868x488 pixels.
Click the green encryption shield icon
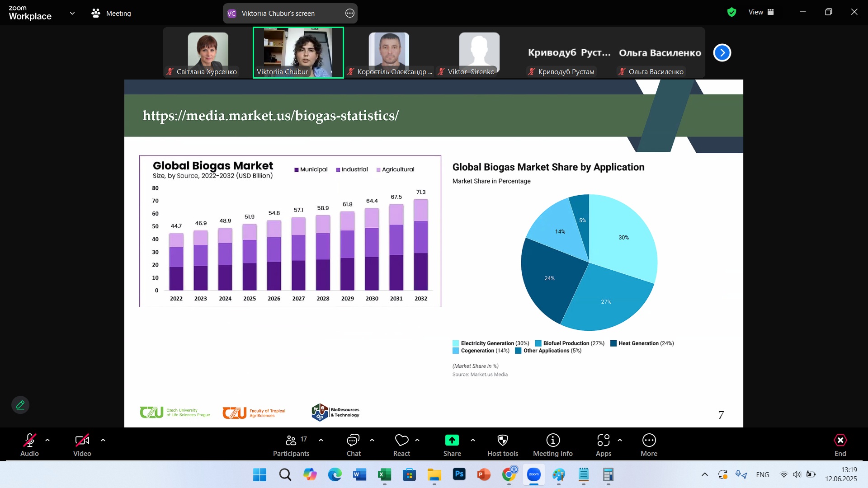731,12
